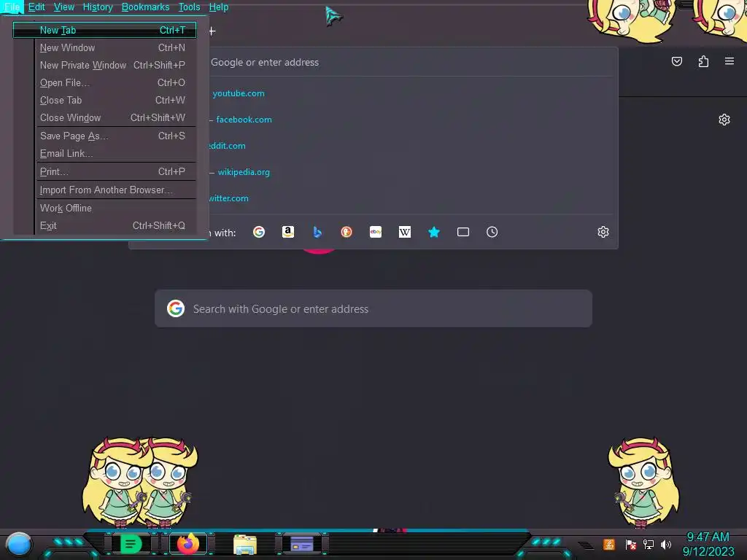Open the View menu
This screenshot has height=560, width=747.
[x=64, y=7]
